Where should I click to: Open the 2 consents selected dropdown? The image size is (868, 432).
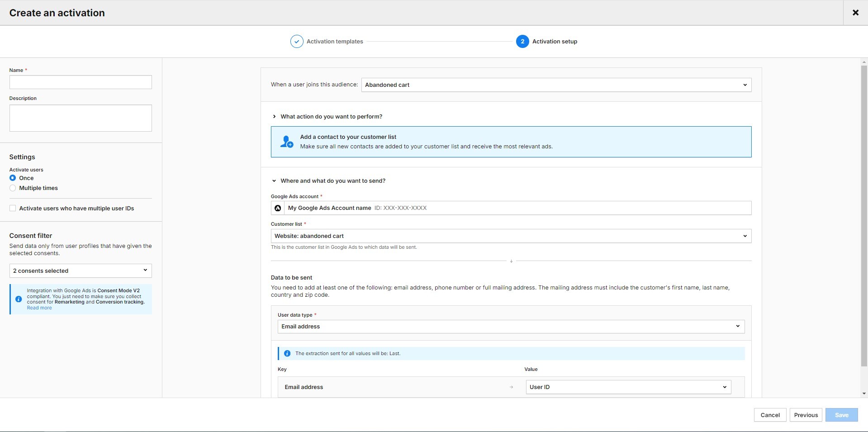coord(81,271)
